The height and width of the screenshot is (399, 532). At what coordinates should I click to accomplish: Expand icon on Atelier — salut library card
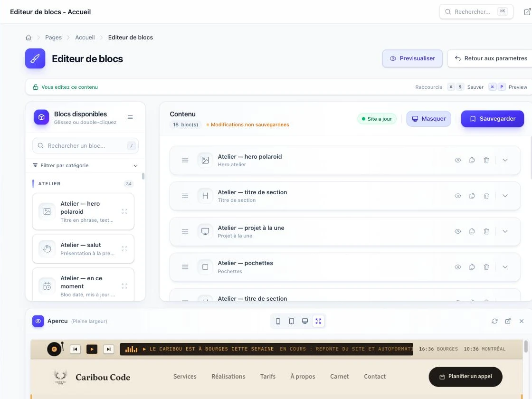[124, 249]
